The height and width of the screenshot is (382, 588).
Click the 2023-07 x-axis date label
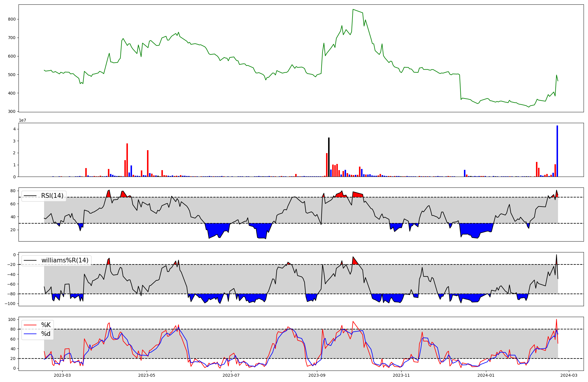231,375
